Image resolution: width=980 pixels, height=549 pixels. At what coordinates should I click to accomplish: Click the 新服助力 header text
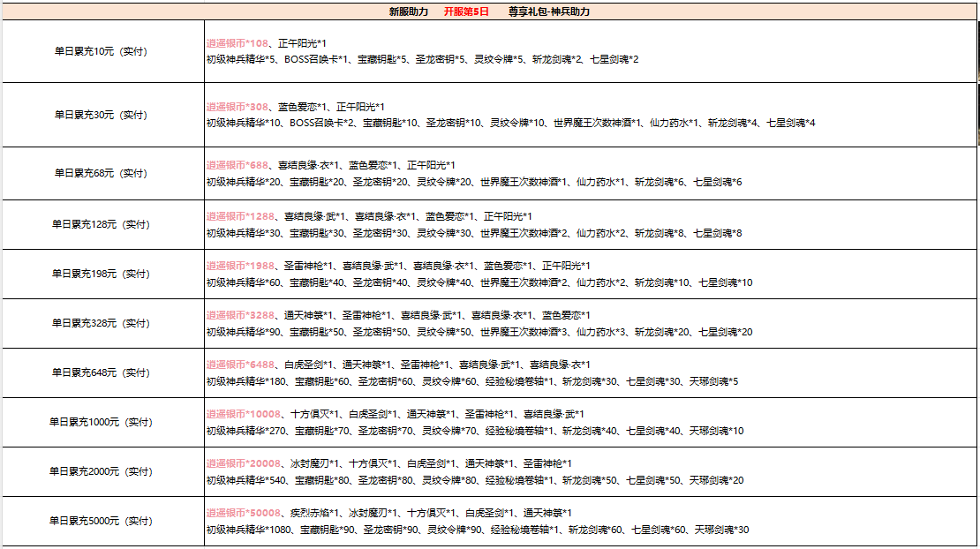[x=408, y=11]
